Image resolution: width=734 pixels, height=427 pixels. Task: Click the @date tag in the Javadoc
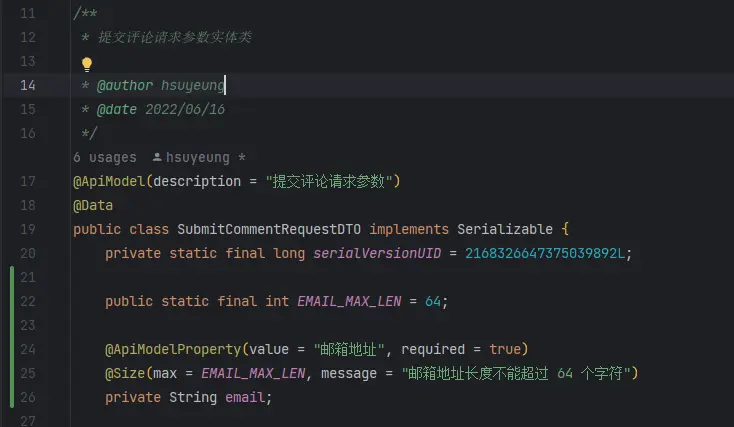coord(117,109)
